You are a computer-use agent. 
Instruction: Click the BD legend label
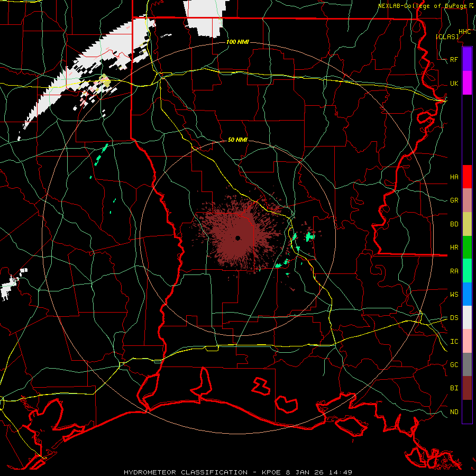pyautogui.click(x=454, y=224)
